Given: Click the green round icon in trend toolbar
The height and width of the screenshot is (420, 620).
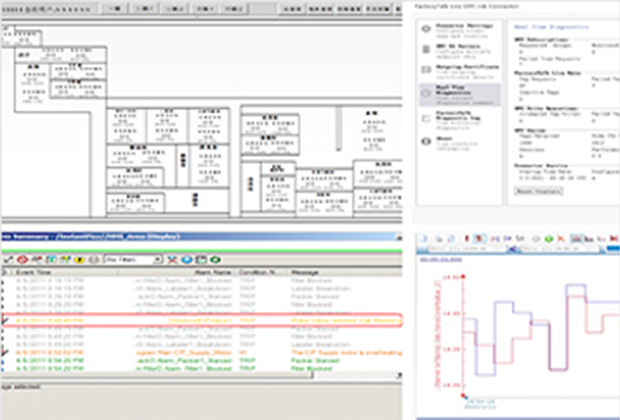Looking at the screenshot, I should (548, 238).
